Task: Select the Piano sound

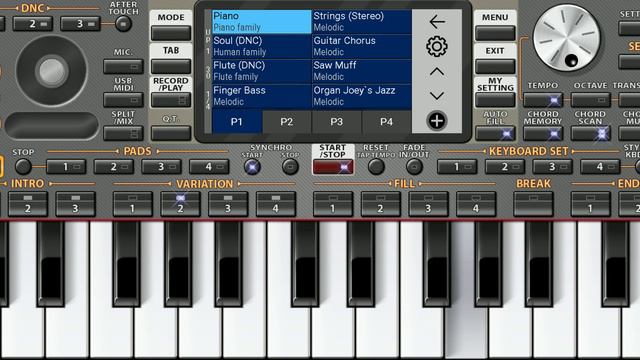Action: pos(262,22)
